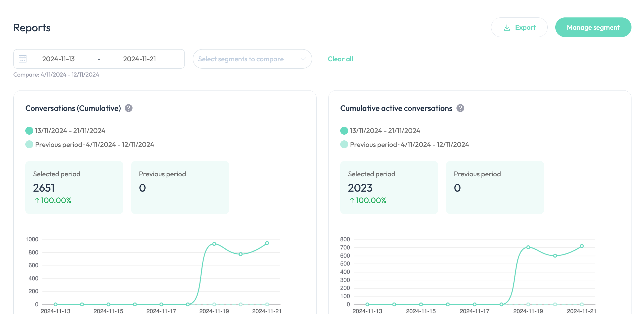Click the calendar icon in date range field

(x=23, y=59)
